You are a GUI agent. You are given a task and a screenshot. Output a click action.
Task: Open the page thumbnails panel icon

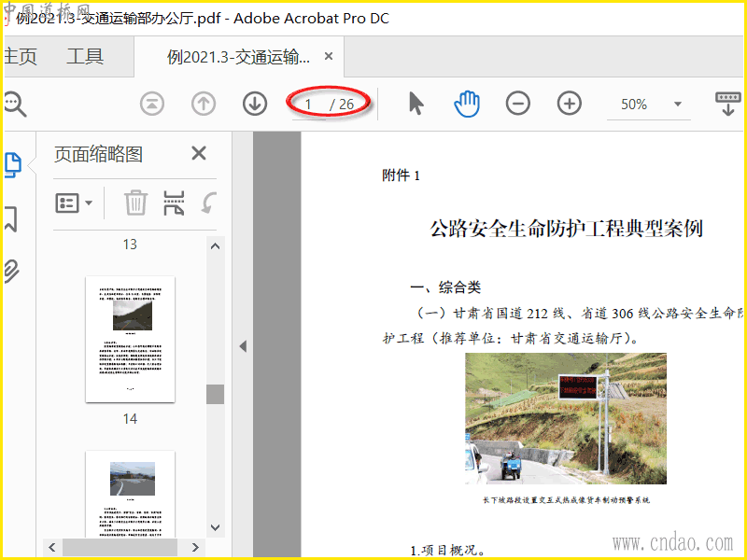(x=13, y=165)
